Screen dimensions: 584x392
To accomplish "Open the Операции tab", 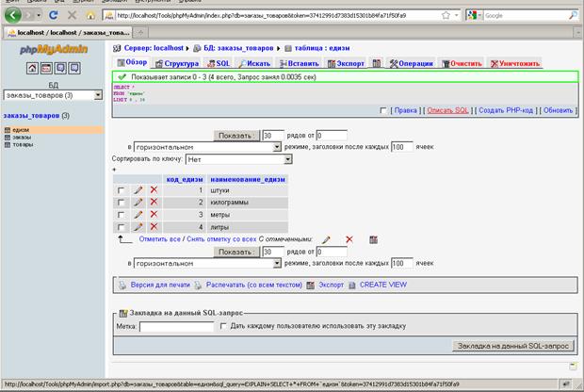I will click(412, 64).
